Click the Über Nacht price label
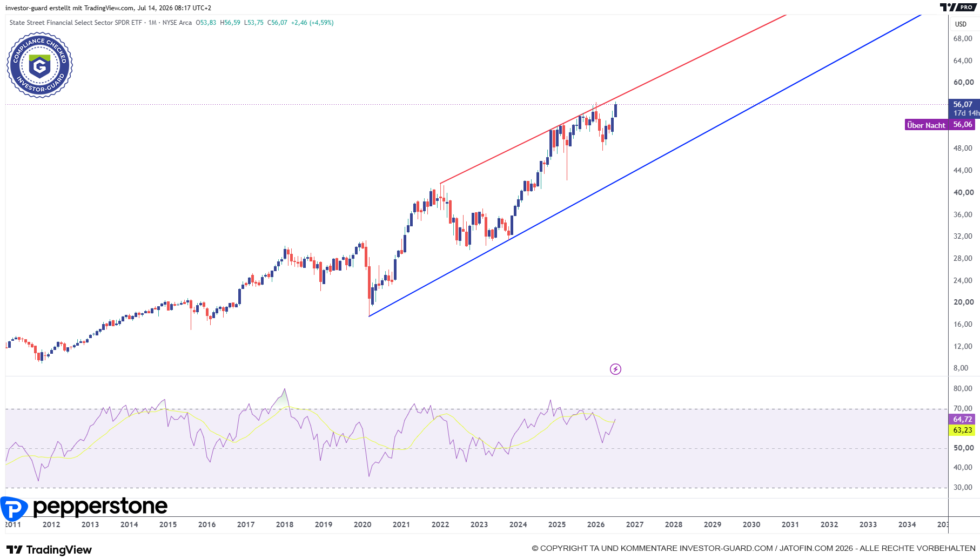This screenshot has height=559, width=980. coord(940,125)
